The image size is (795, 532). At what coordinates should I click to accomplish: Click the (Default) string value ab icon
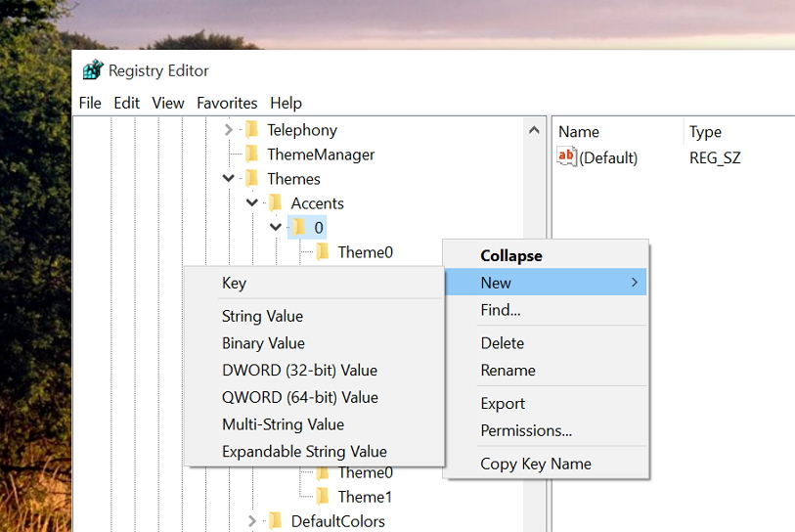[566, 156]
